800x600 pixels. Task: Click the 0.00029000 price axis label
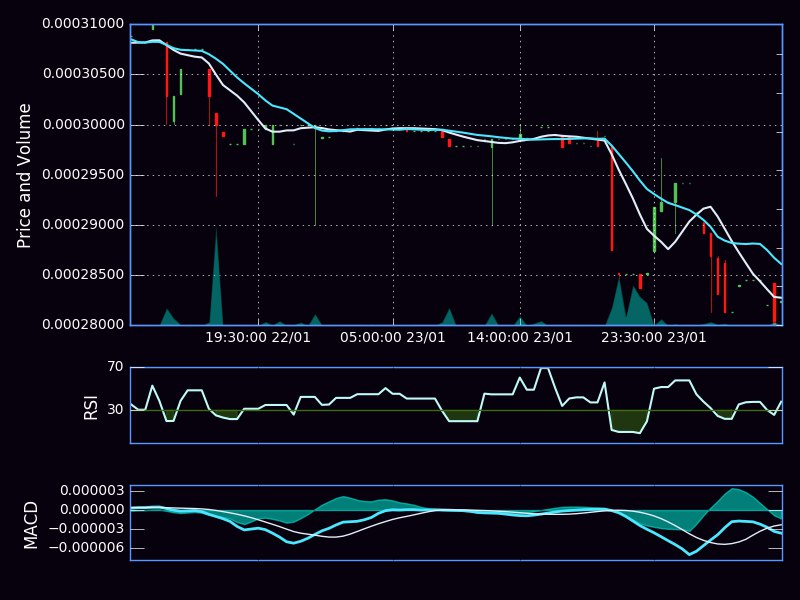point(83,224)
